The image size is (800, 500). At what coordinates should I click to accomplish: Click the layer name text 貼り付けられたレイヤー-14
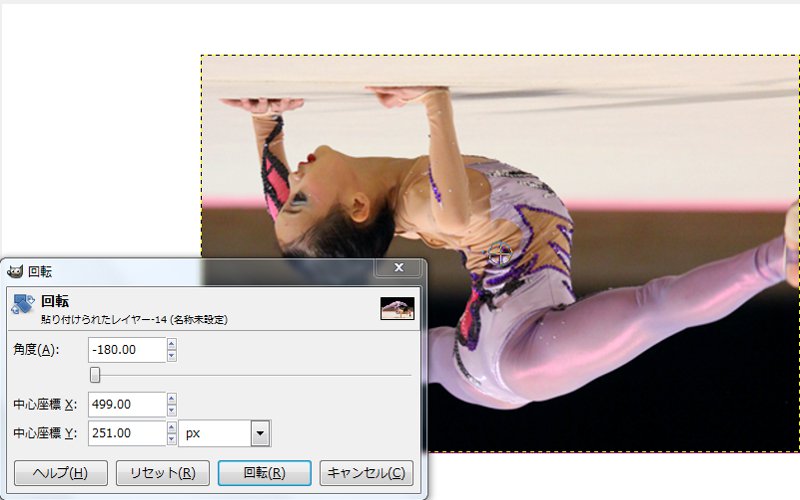pos(104,320)
